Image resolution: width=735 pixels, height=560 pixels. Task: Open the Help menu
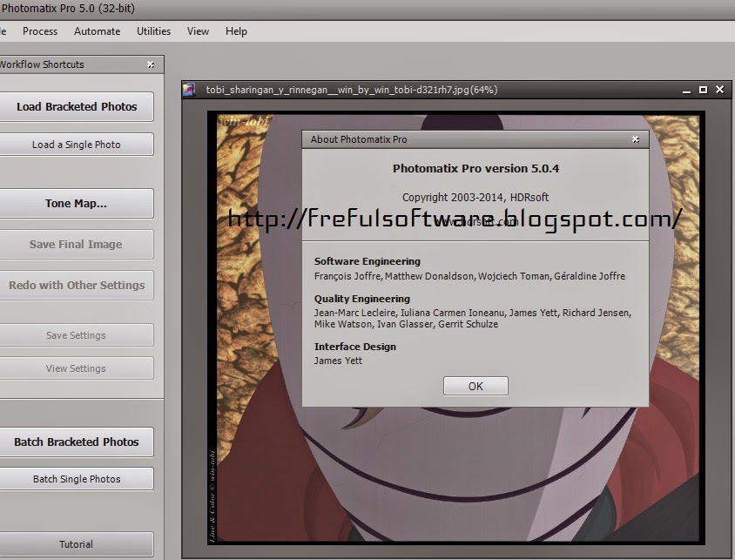[236, 31]
